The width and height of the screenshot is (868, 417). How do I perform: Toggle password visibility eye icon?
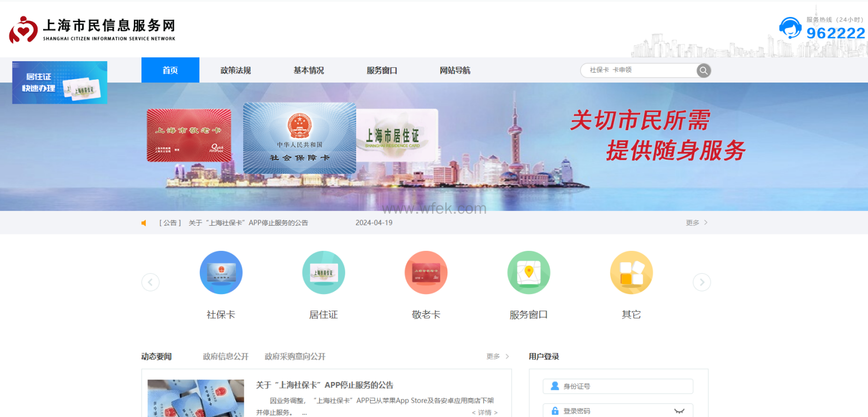point(679,411)
